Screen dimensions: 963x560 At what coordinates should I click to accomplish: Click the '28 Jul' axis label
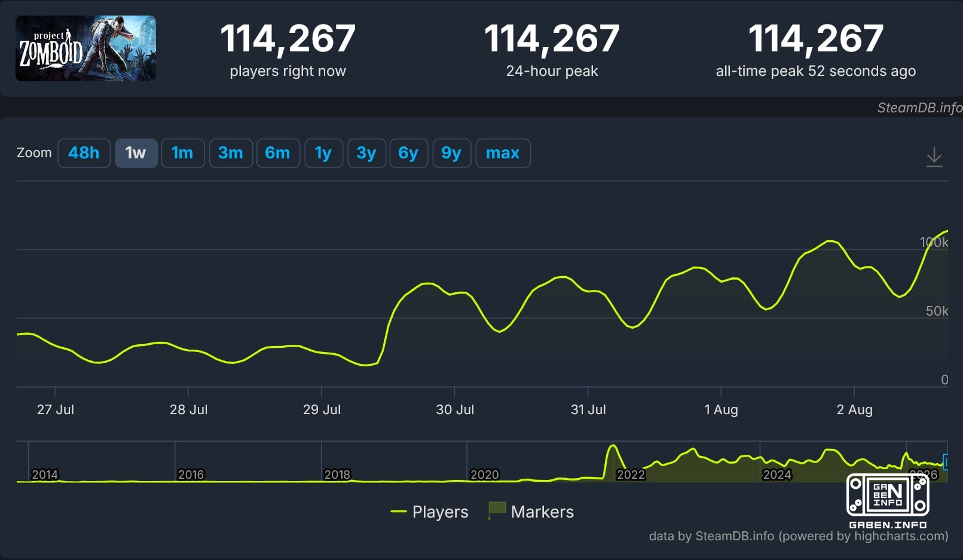tap(188, 409)
